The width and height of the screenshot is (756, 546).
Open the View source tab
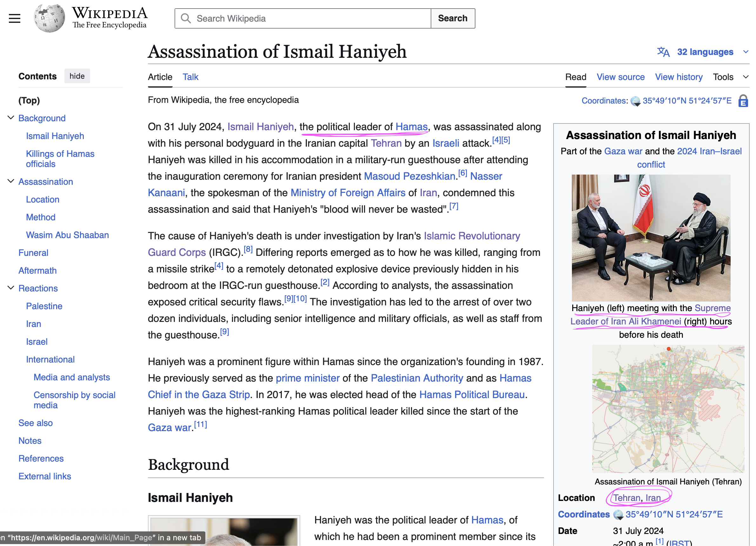(620, 77)
